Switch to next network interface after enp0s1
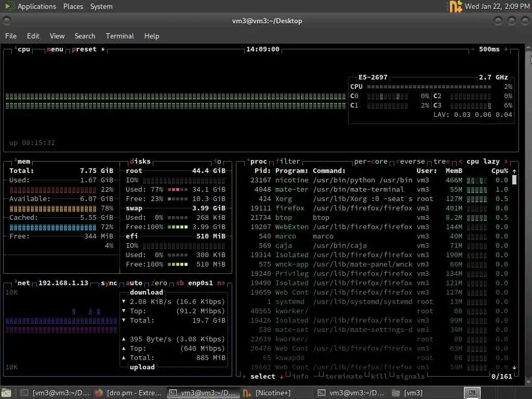The width and height of the screenshot is (532, 399). click(x=221, y=283)
